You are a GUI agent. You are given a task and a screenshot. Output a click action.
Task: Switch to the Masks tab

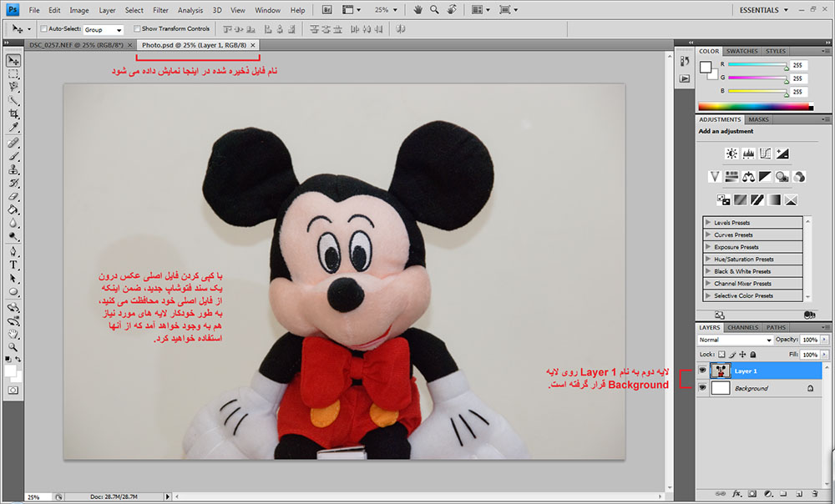tap(758, 119)
